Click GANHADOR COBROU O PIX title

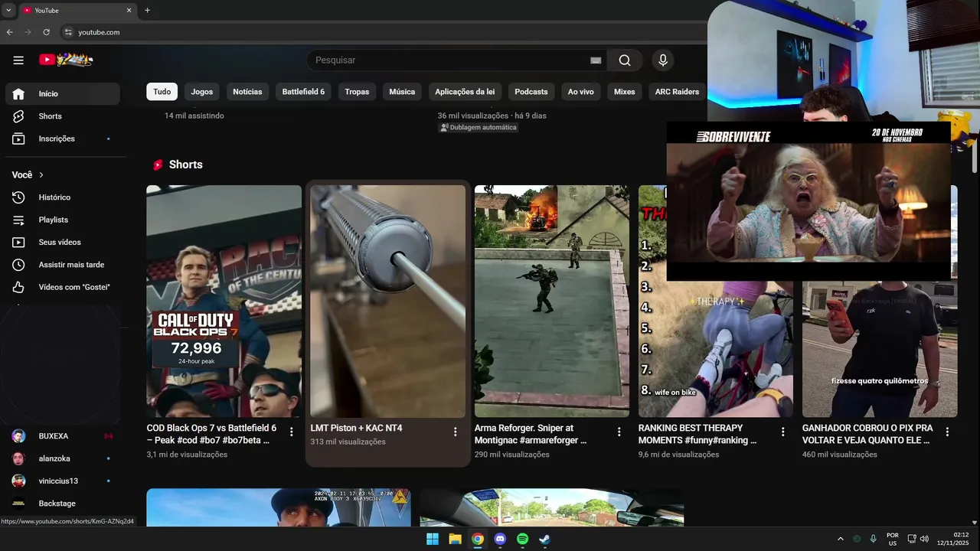coord(867,434)
